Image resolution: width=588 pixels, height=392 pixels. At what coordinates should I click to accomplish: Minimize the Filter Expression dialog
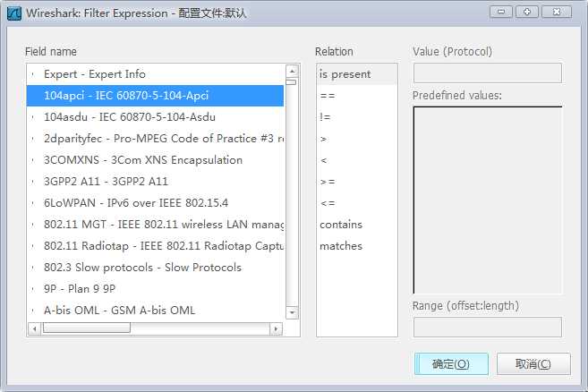(x=501, y=12)
